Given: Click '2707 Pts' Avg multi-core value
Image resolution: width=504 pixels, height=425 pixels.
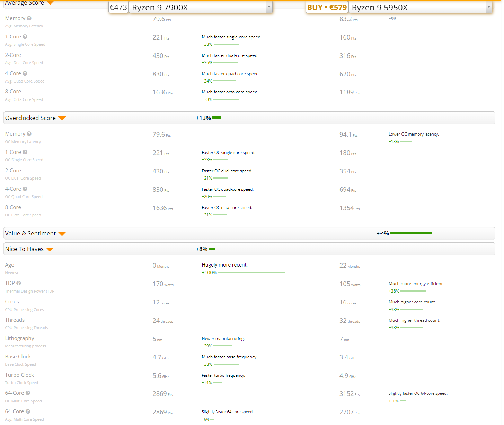Looking at the screenshot, I should click(350, 412).
